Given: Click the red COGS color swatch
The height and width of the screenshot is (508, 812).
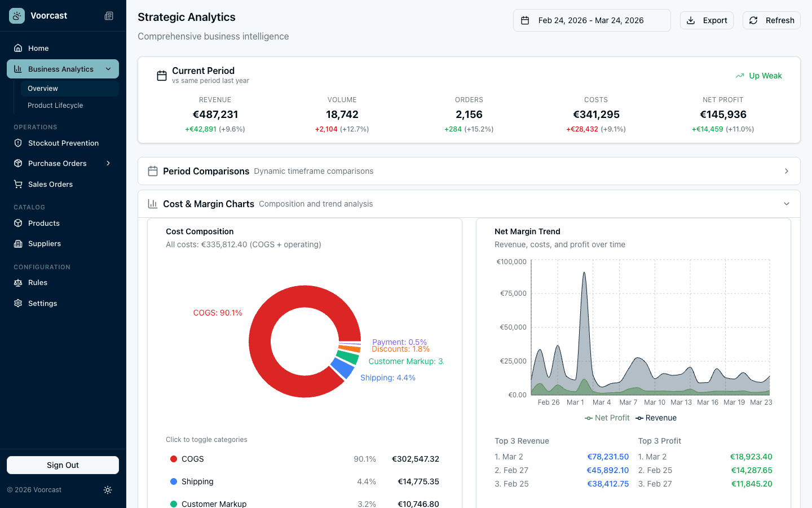Looking at the screenshot, I should point(175,459).
